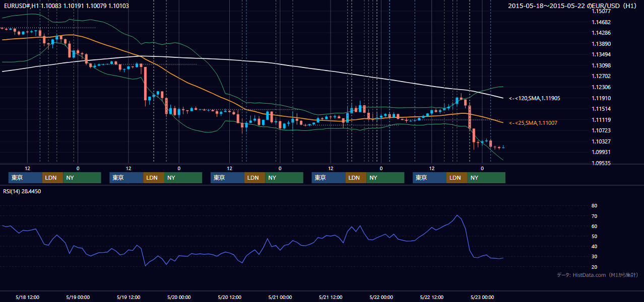The height and width of the screenshot is (302, 644).
Task: Click the 5/18 12:00 date label
Action: [x=27, y=297]
